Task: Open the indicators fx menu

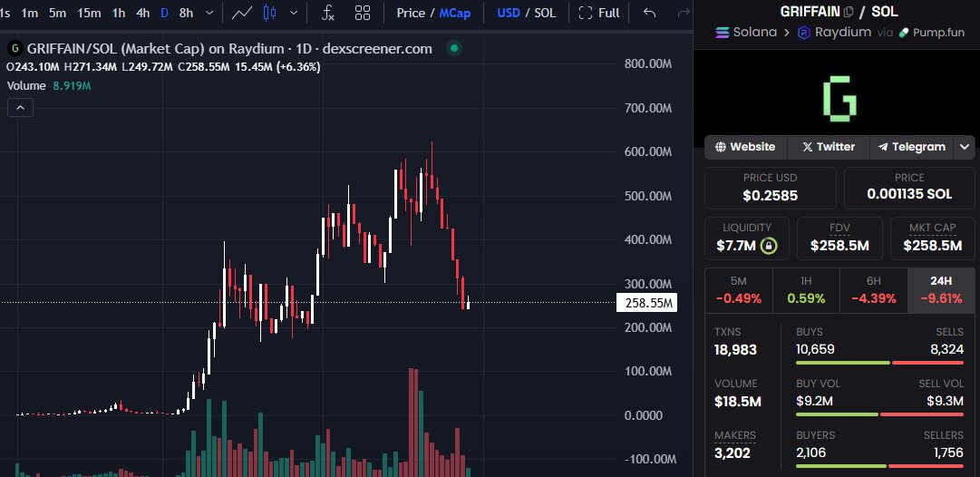Action: [x=328, y=13]
